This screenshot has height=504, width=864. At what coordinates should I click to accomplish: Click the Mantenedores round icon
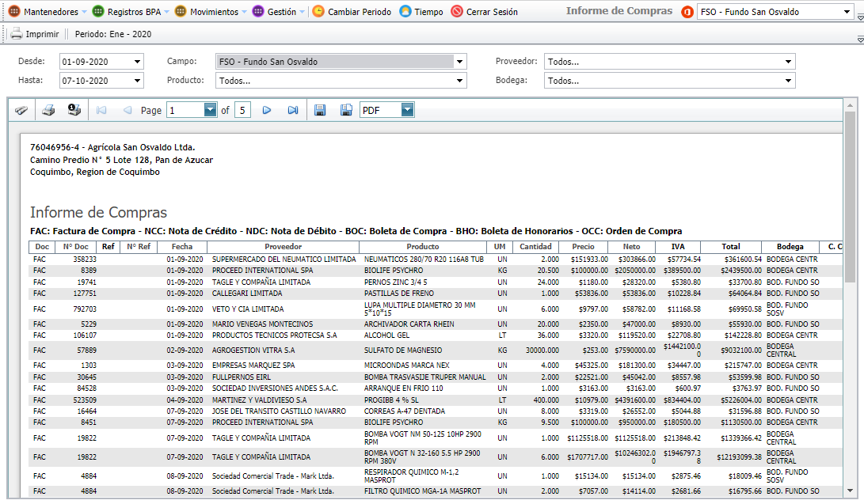[x=14, y=12]
